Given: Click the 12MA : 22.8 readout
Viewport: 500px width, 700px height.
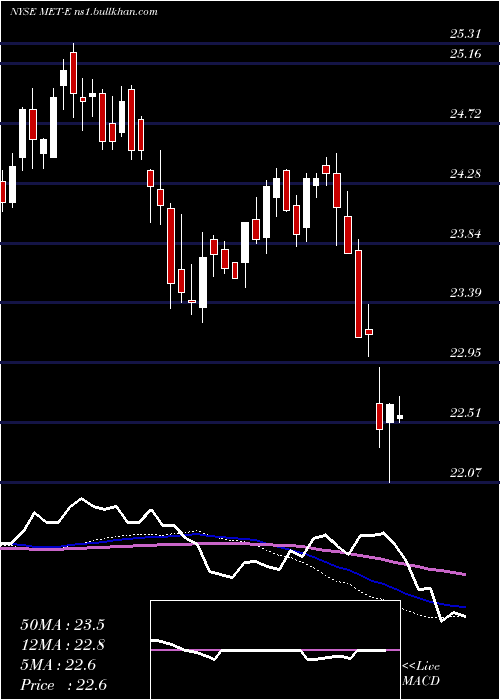Looking at the screenshot, I should (x=62, y=645).
